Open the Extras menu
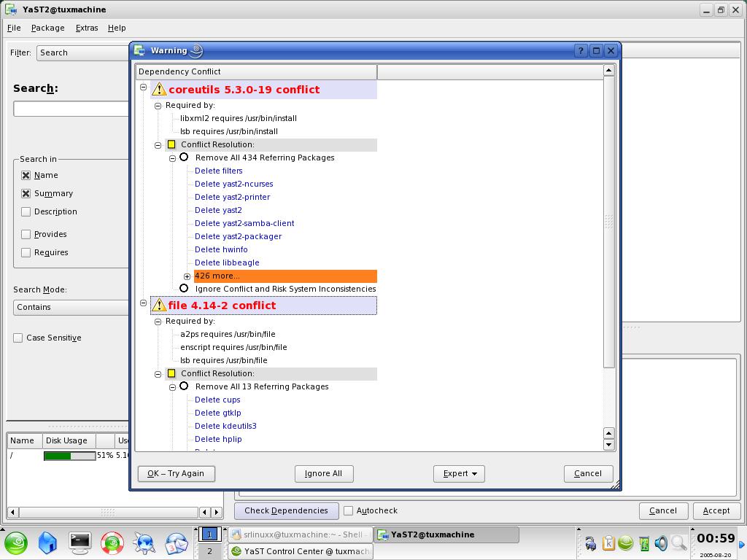 [87, 28]
